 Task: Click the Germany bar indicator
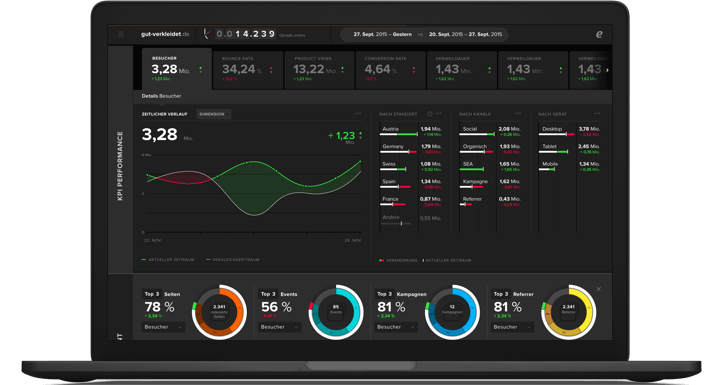(x=398, y=152)
